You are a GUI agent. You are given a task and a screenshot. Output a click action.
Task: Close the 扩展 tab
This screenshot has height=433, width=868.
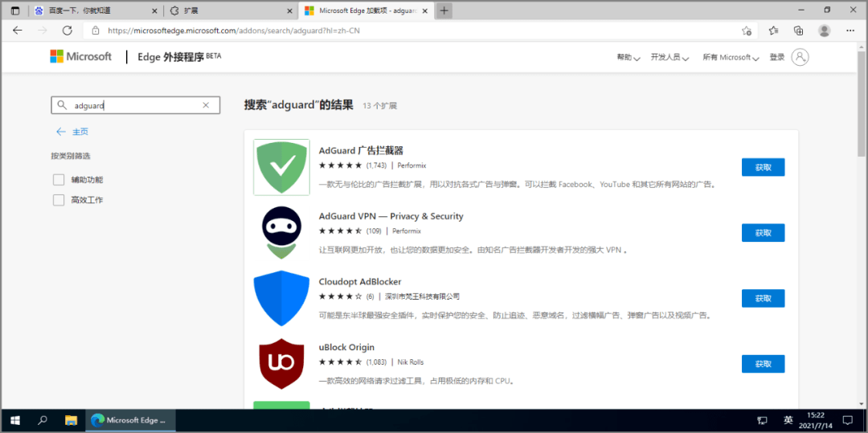[289, 10]
